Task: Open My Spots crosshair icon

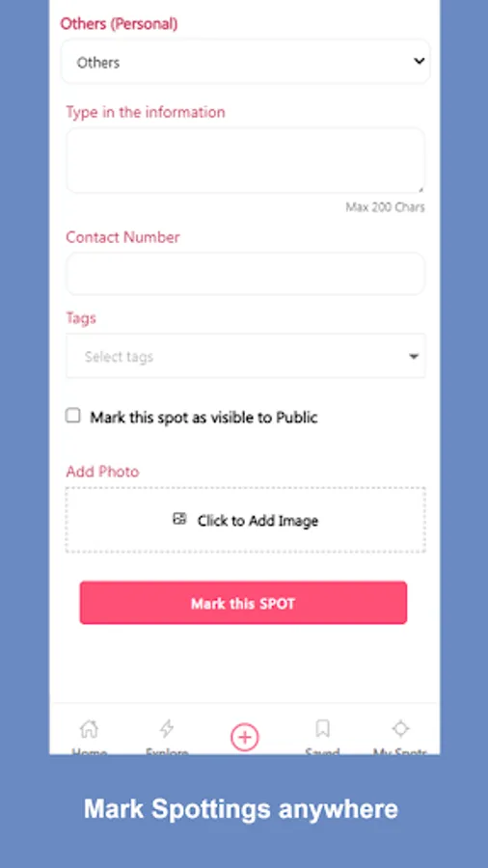Action: 400,728
